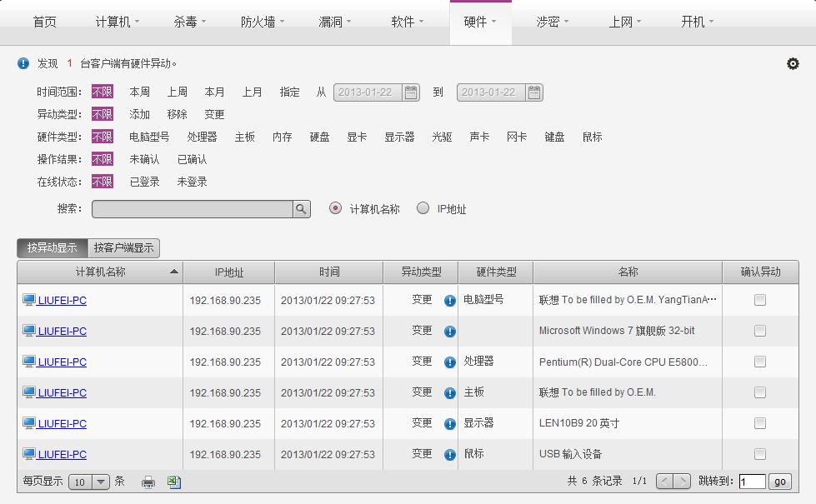
Task: Filter time range by 本周
Action: click(139, 92)
